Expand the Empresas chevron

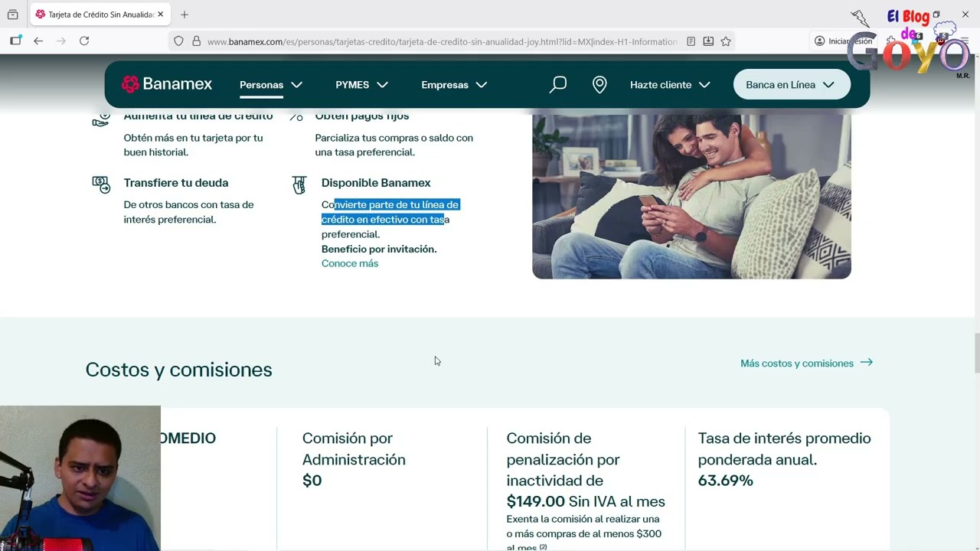(482, 85)
